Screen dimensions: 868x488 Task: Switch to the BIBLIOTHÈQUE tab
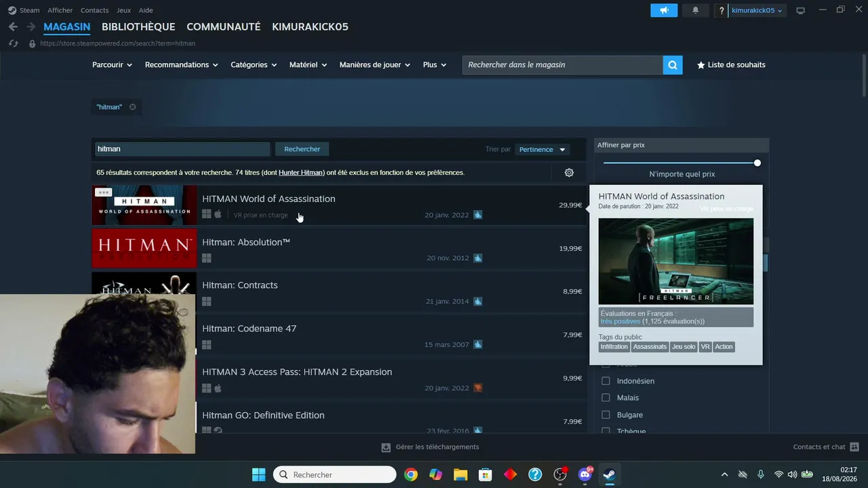tap(138, 27)
